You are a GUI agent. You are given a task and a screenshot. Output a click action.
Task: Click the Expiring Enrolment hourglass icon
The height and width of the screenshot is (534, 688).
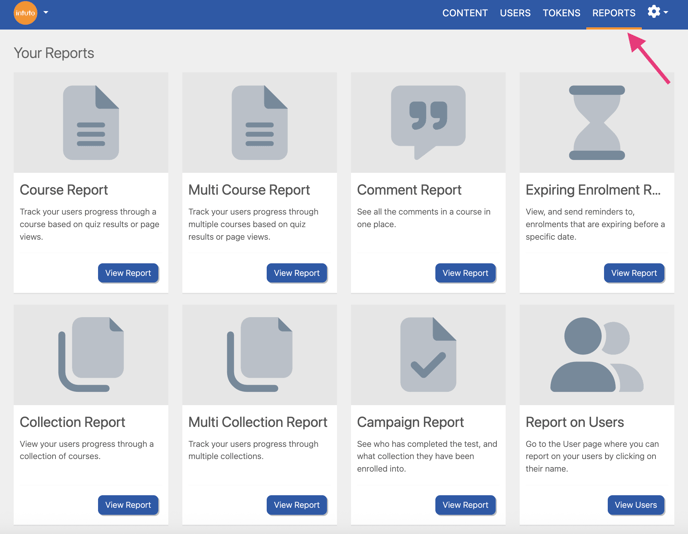point(597,123)
